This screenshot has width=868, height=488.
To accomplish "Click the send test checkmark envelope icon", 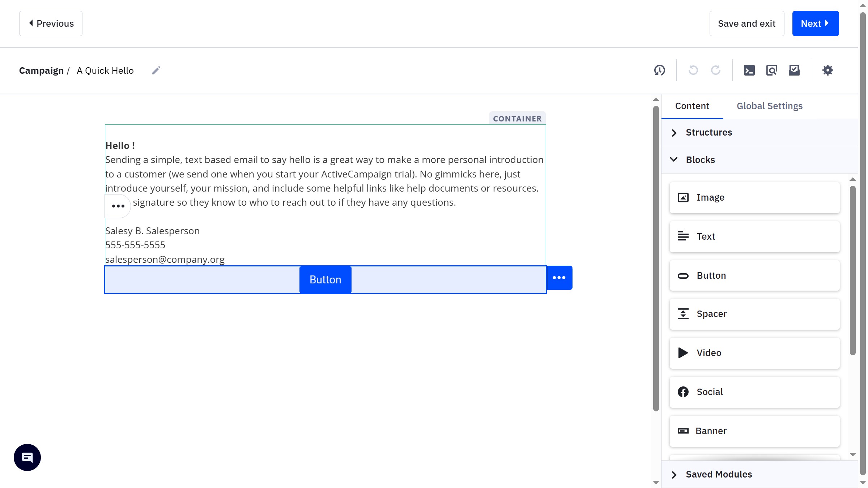I will (x=794, y=70).
